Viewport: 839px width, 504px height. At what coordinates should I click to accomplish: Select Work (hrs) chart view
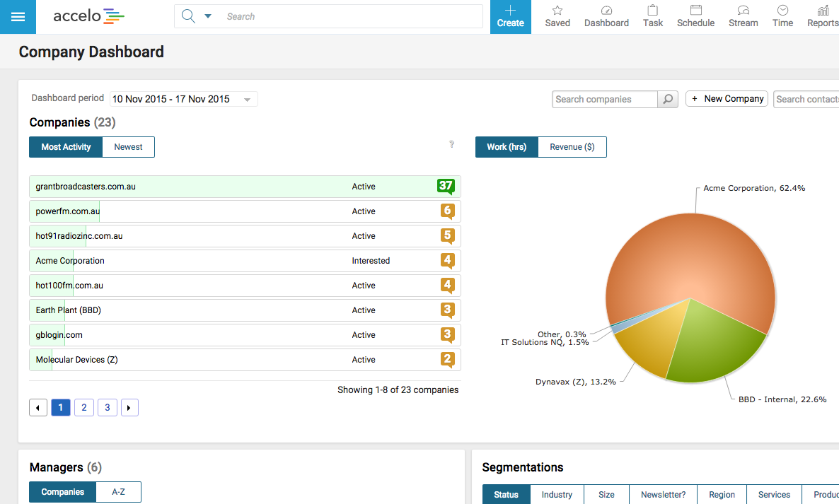coord(507,147)
